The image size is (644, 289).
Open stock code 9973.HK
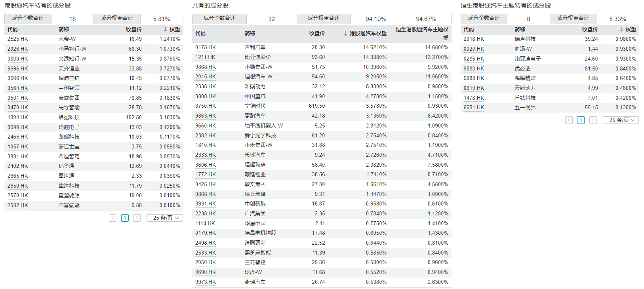(206, 282)
